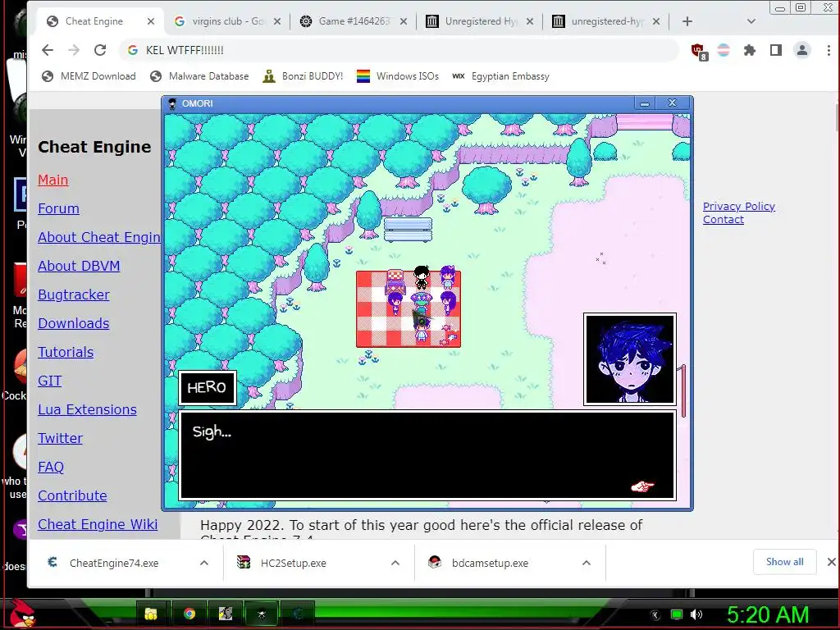Expand CheatEngine74.exe download options
The height and width of the screenshot is (630, 840).
(204, 563)
